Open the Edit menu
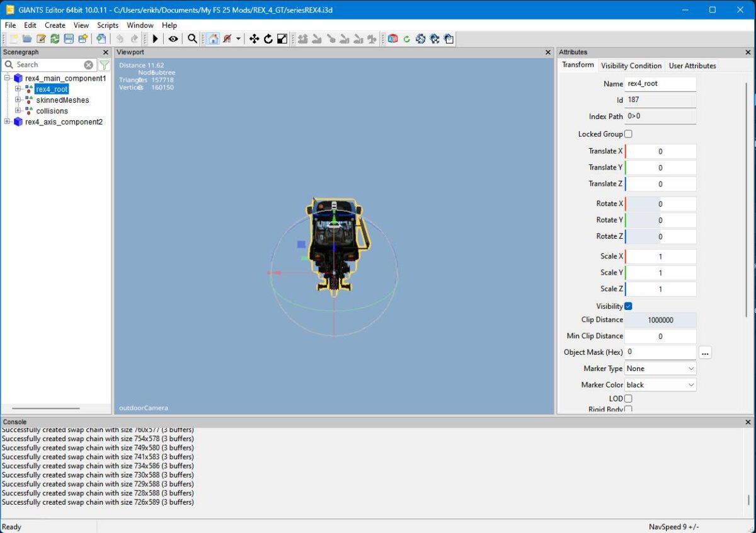756x533 pixels. 30,25
